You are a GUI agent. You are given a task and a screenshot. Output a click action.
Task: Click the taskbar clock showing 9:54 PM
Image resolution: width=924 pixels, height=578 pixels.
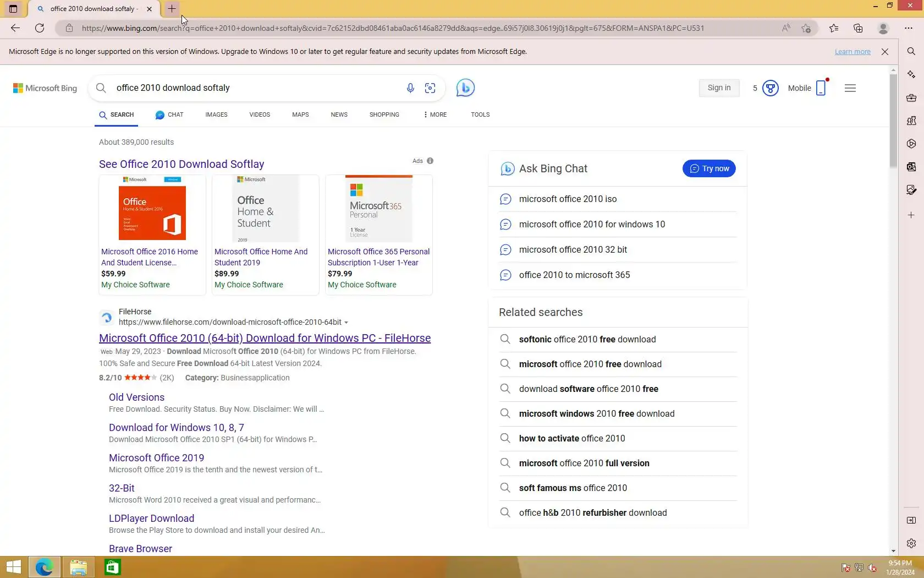pos(900,568)
